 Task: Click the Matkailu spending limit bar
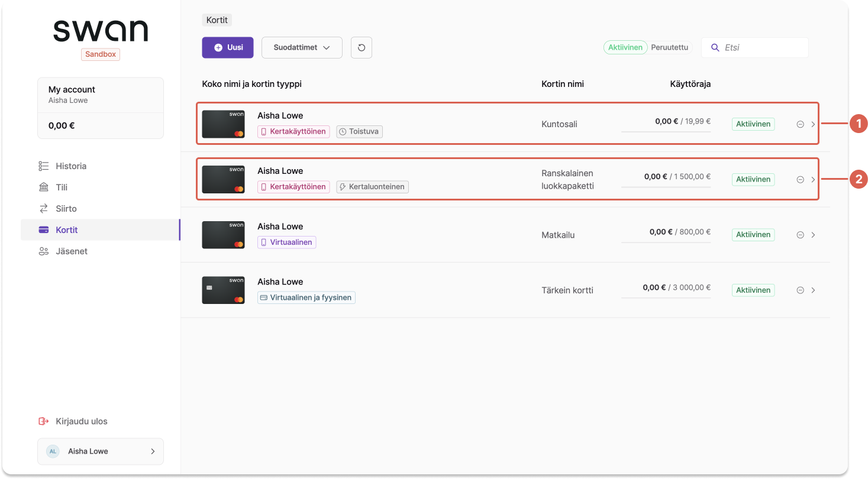point(666,242)
